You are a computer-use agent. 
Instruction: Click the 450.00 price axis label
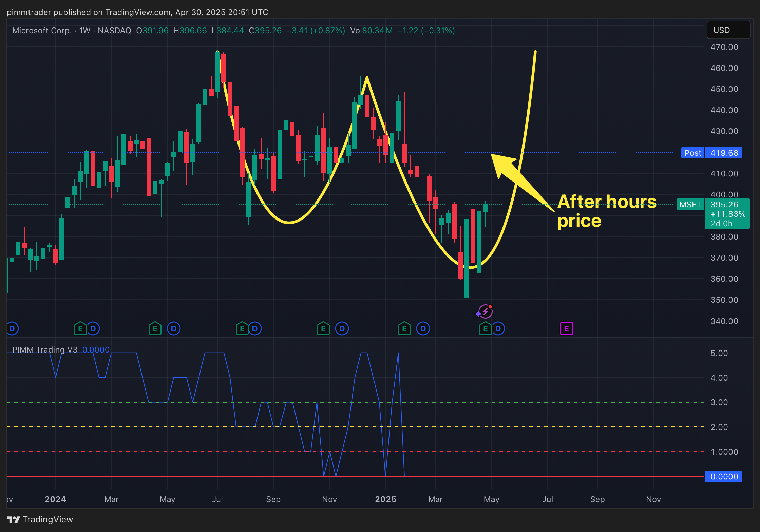click(724, 89)
